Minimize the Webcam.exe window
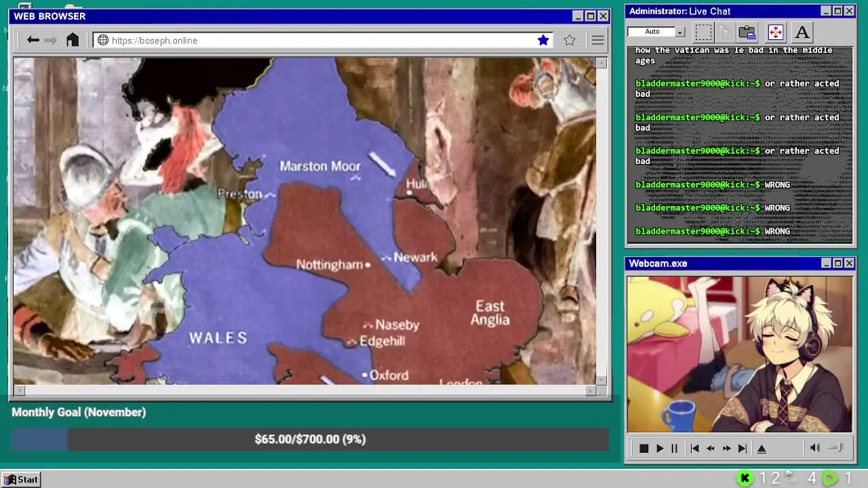This screenshot has width=868, height=488. point(826,263)
